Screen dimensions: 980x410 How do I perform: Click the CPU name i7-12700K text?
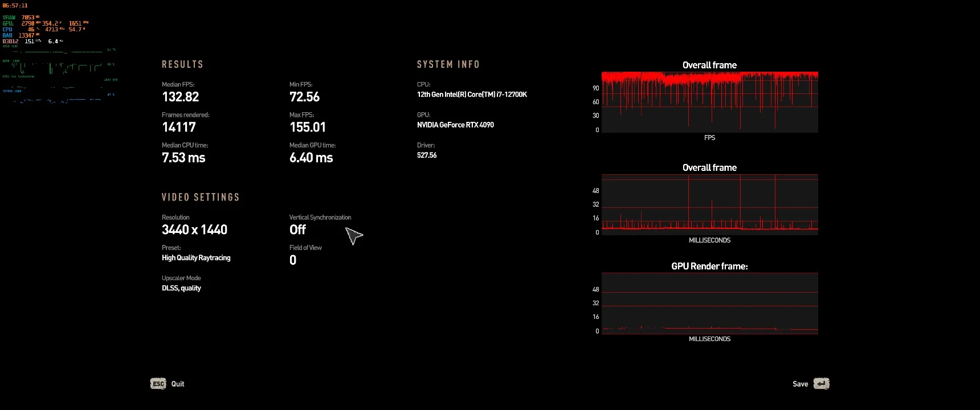coord(472,95)
